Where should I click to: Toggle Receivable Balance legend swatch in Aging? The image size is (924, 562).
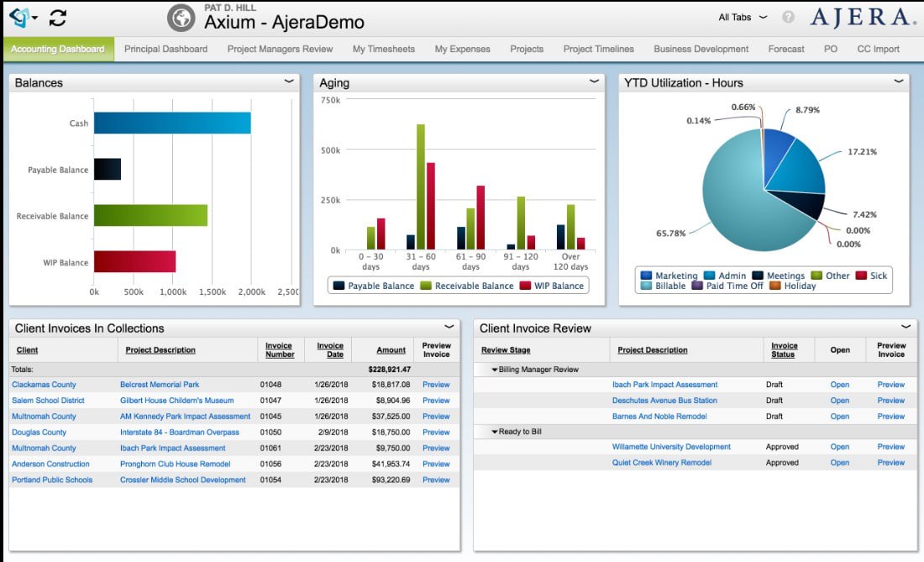coord(426,286)
